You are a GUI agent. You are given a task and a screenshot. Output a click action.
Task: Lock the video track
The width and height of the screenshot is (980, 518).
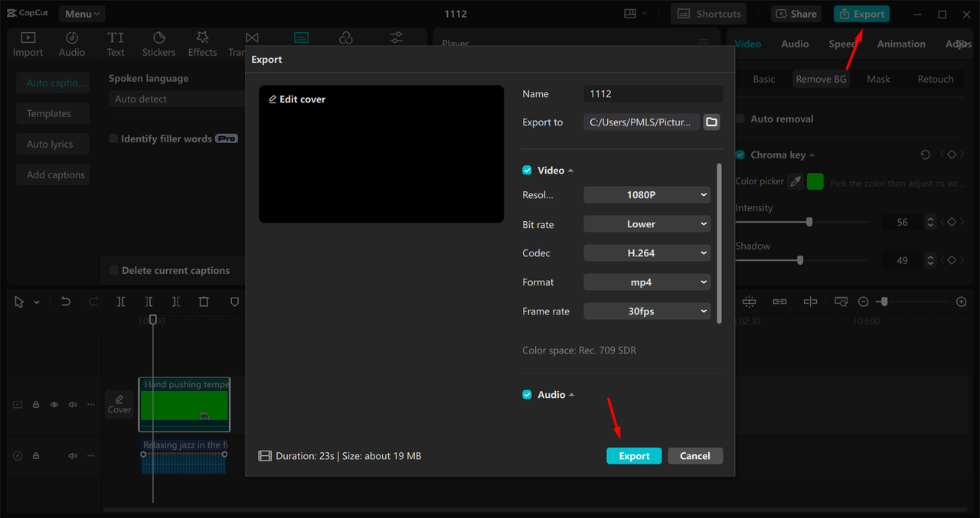click(36, 405)
